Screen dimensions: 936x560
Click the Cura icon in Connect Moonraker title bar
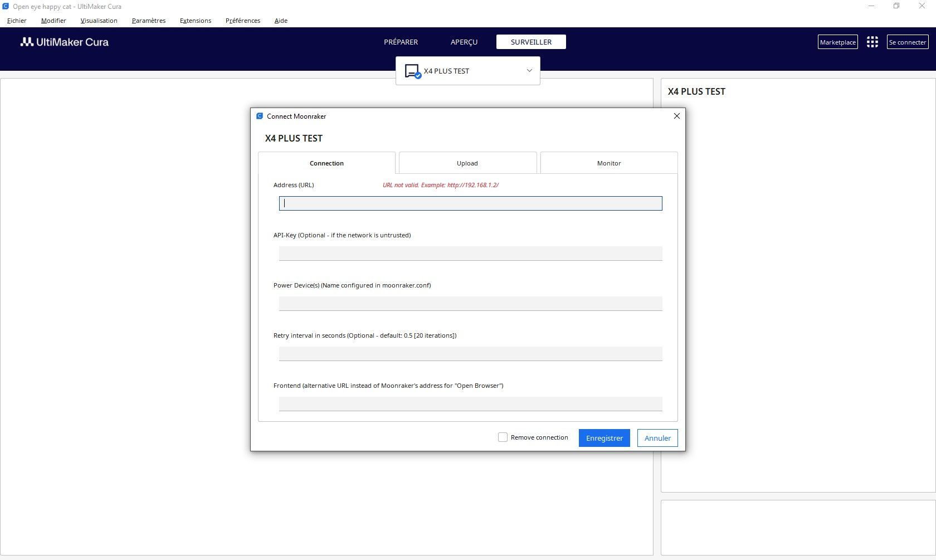(259, 116)
